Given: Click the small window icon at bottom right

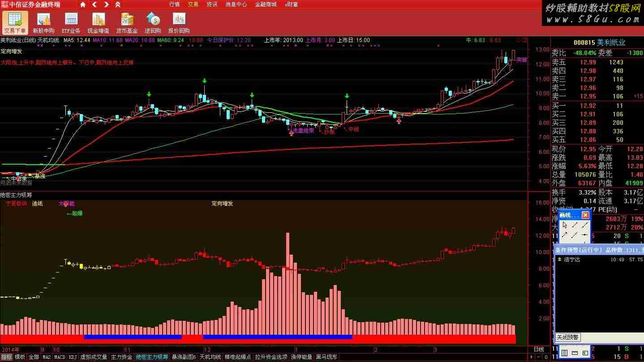Looking at the screenshot, I should coord(585,353).
